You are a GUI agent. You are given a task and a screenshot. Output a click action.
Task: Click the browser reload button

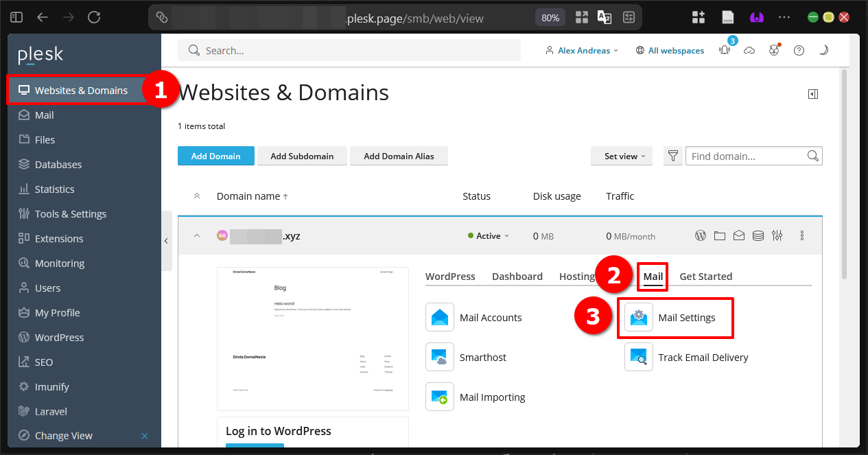pos(94,17)
